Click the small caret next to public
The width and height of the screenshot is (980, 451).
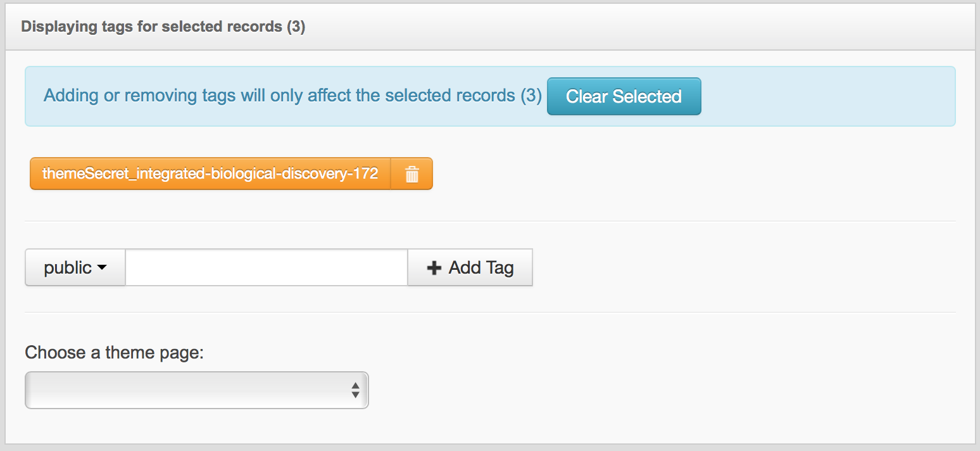pyautogui.click(x=102, y=268)
